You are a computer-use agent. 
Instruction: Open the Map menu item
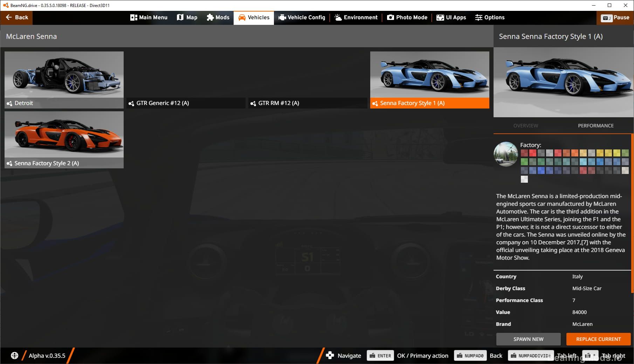187,17
